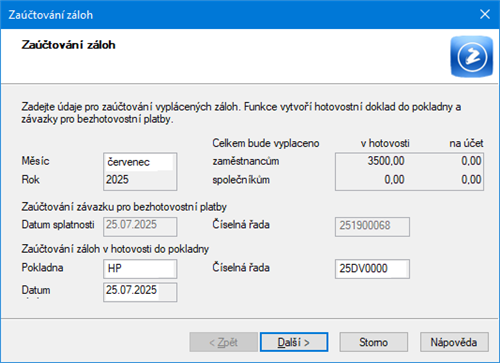500x363 pixels.
Task: Click the 'Měsíc' label
Action: coord(35,161)
